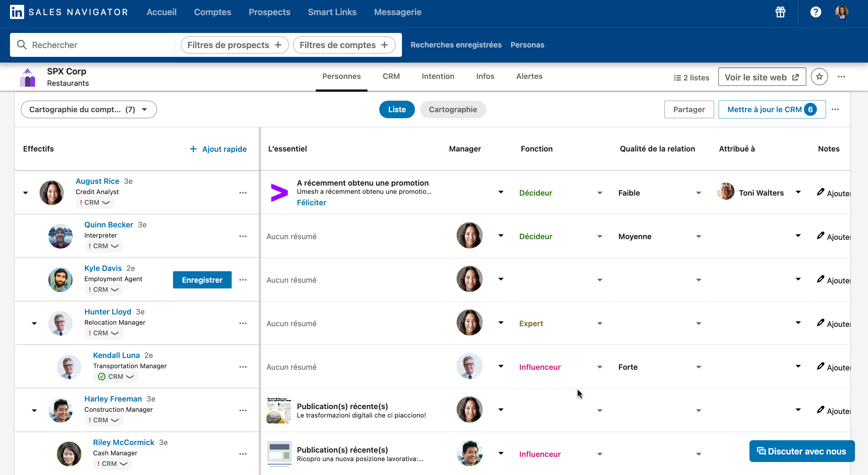868x475 pixels.
Task: Open Recherches enregistrées
Action: pyautogui.click(x=456, y=45)
